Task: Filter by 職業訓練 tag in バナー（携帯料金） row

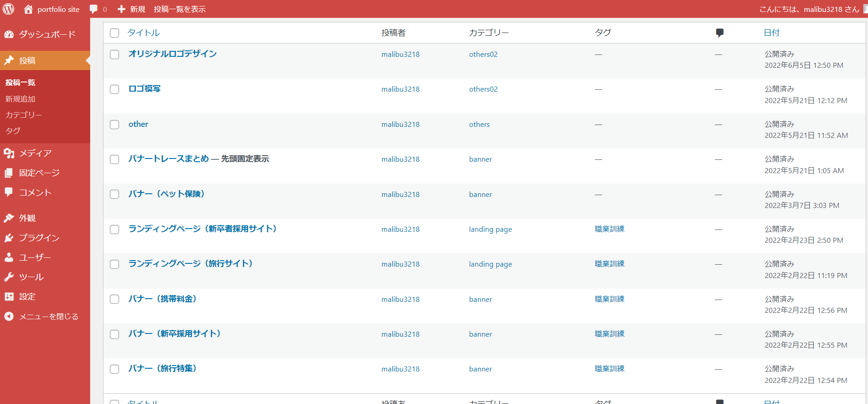Action: [609, 299]
